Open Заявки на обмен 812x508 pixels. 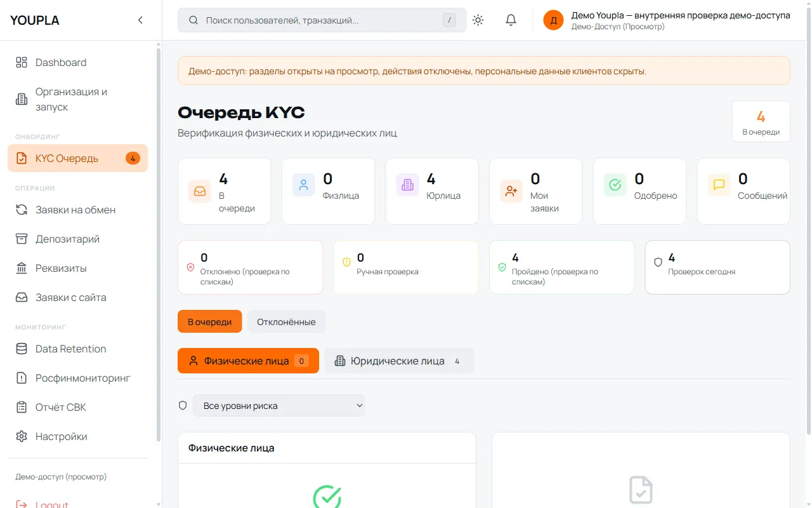(77, 210)
